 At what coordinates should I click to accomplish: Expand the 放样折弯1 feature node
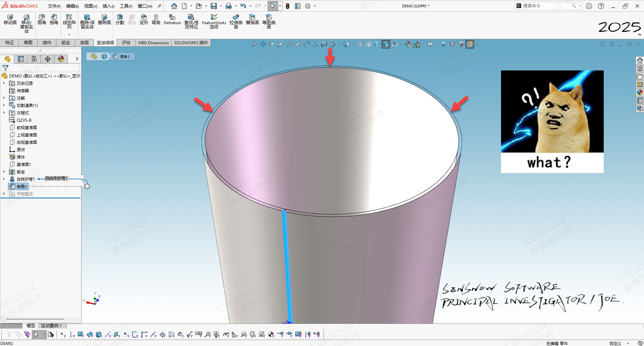tap(4, 179)
